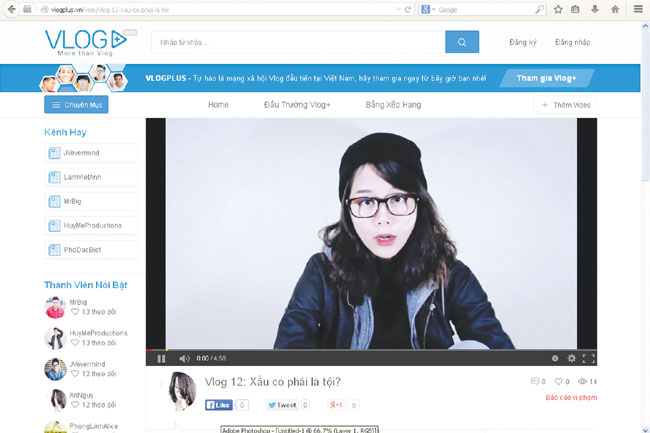Follow MrBig via heart icon
This screenshot has width=650, height=433.
click(75, 312)
